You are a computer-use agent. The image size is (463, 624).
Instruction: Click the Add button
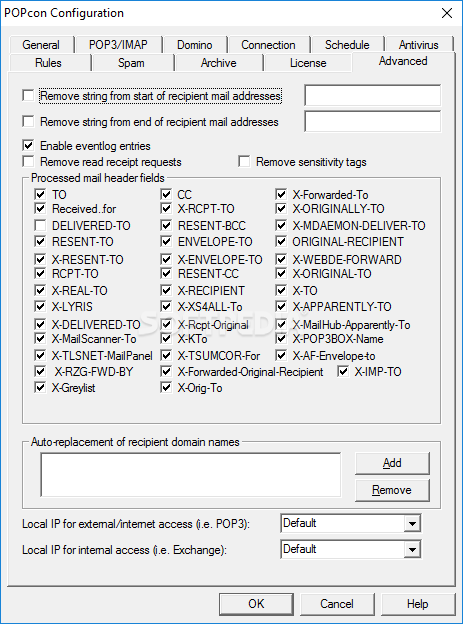[392, 463]
